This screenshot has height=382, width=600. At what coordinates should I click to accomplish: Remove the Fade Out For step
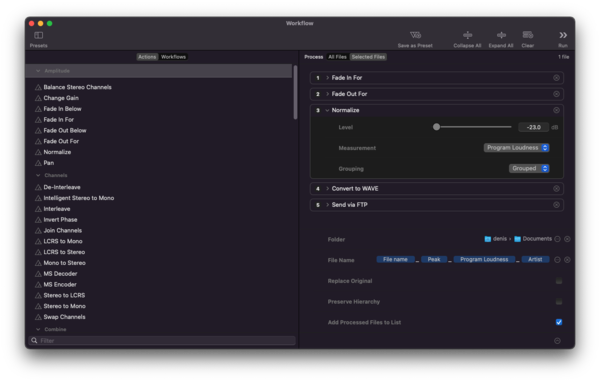pos(556,94)
